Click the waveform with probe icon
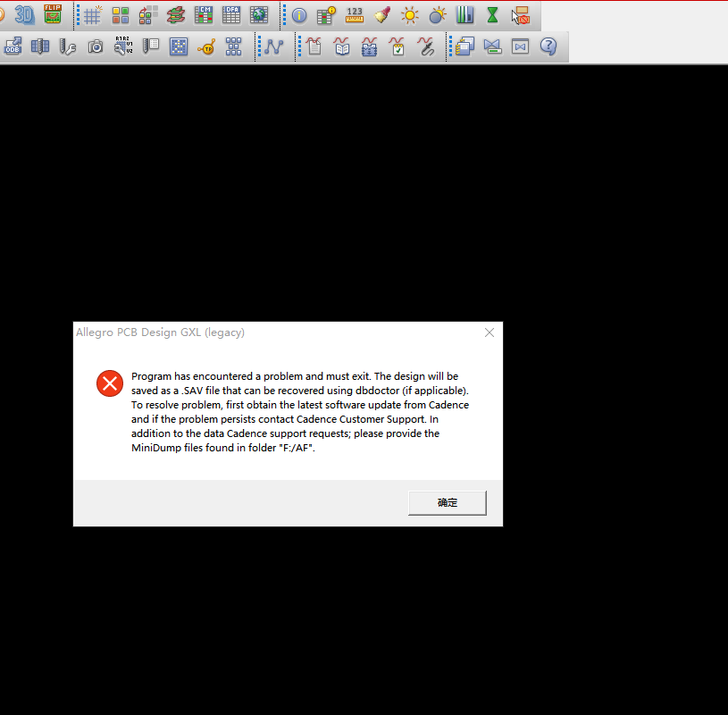This screenshot has height=715, width=728. pyautogui.click(x=425, y=46)
